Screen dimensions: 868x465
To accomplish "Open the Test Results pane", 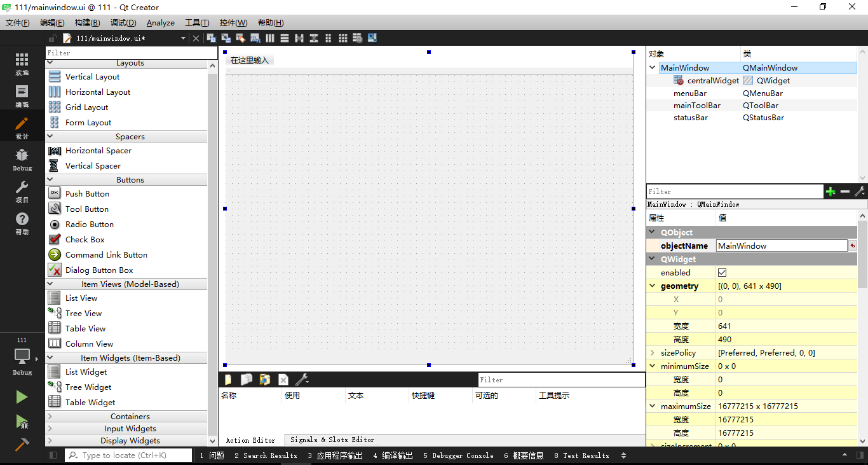I will (581, 455).
